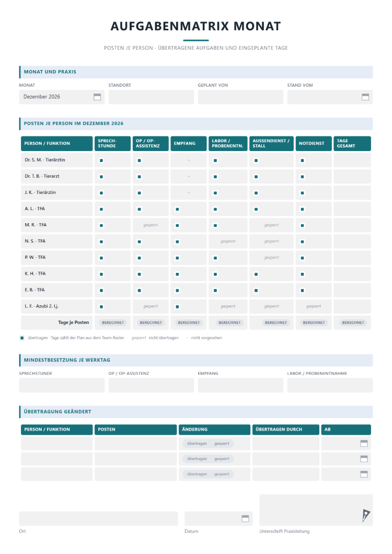This screenshot has height=554, width=392.
Task: Click 'Aussendienst / Stall' column header
Action: 271,143
